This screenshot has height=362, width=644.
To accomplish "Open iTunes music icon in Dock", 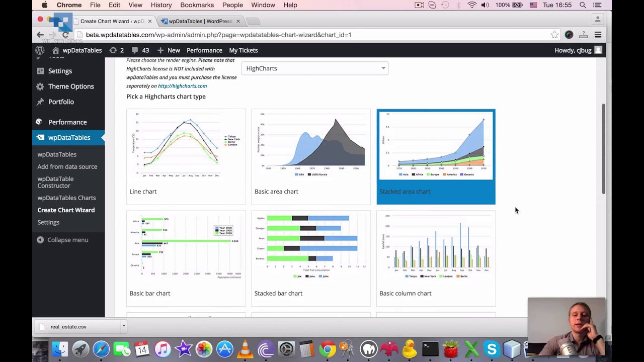I will point(163,349).
